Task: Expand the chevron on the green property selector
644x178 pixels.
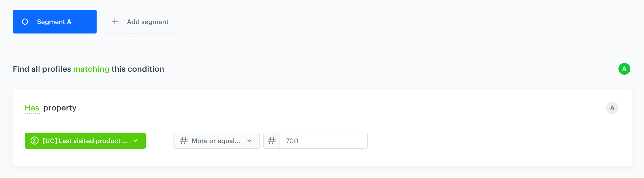Action: [x=136, y=141]
